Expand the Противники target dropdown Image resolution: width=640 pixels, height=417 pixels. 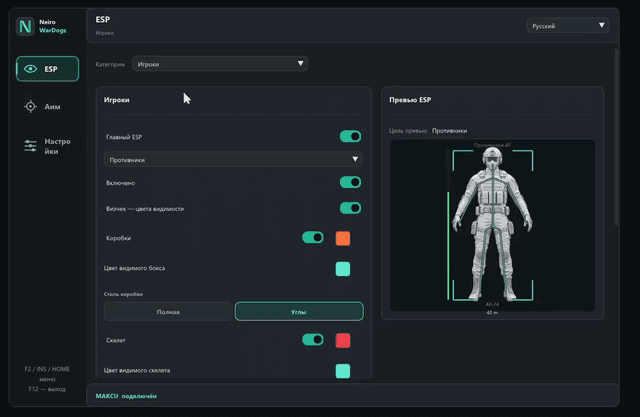tap(233, 160)
